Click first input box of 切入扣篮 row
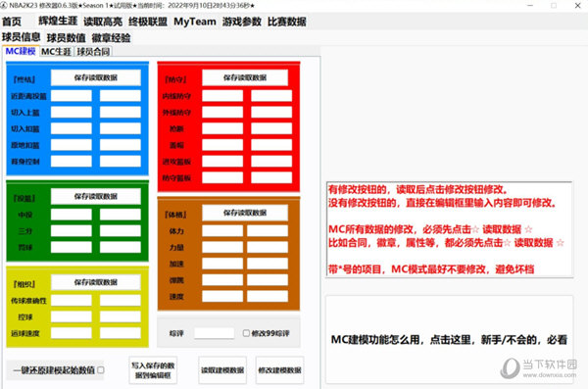The height and width of the screenshot is (389, 588). tap(72, 128)
